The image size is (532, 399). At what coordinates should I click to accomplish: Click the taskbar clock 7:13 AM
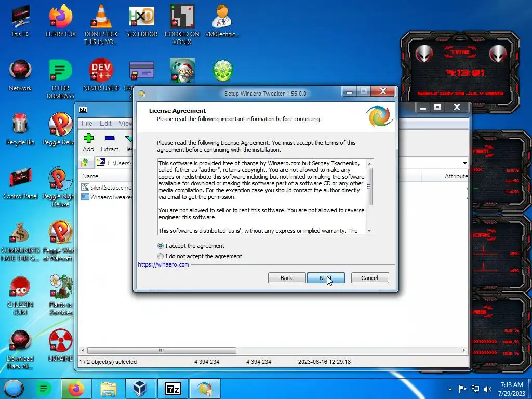pyautogui.click(x=512, y=389)
